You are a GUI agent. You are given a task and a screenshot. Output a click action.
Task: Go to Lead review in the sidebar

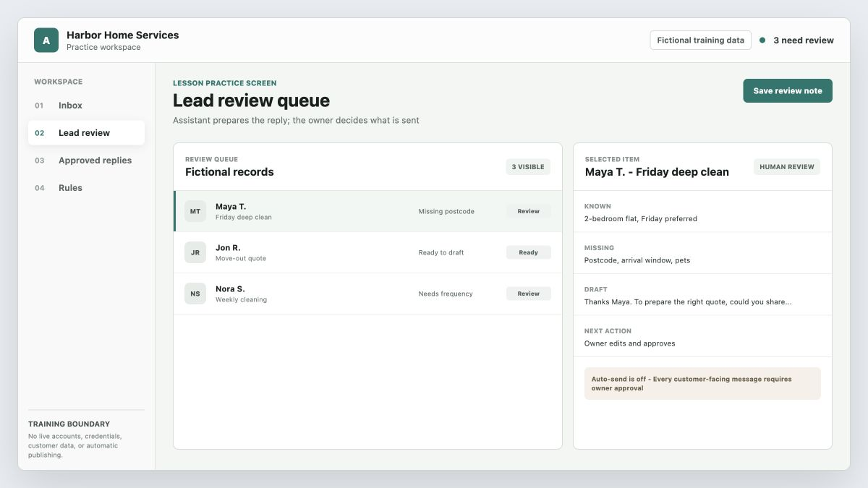pos(86,133)
